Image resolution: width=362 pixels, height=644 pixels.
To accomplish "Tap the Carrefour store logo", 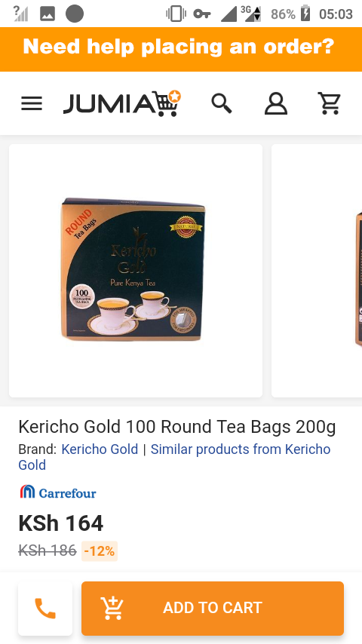I will click(x=58, y=492).
